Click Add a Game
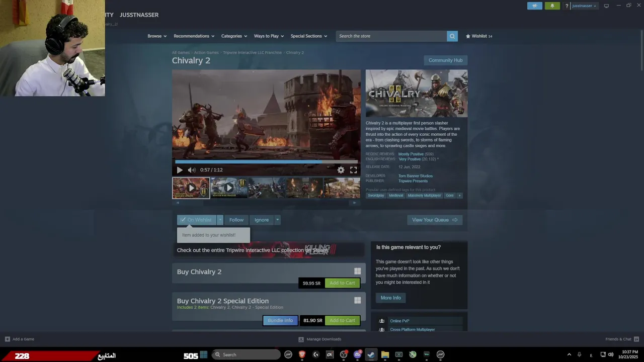Screen dimensions: 644x362 [x=20, y=339]
